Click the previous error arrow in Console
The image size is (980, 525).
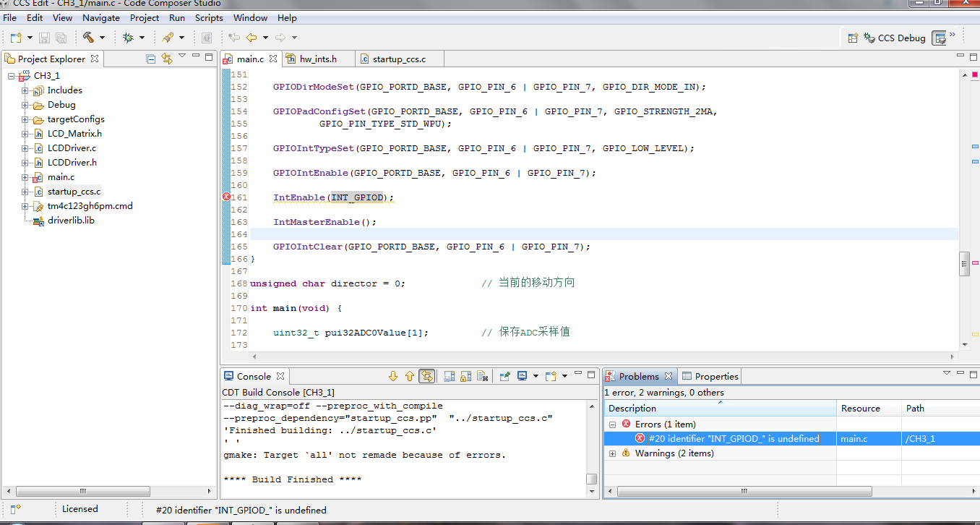pyautogui.click(x=410, y=376)
